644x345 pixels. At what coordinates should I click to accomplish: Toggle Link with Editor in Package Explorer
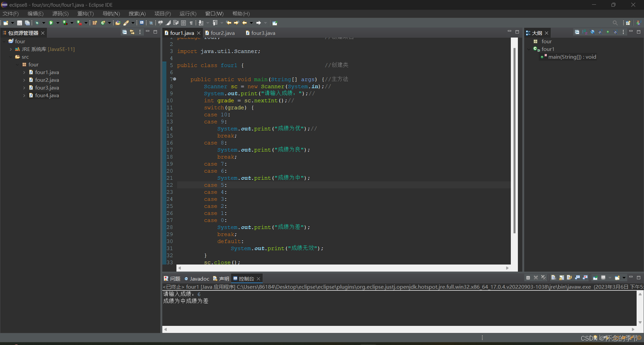point(132,32)
